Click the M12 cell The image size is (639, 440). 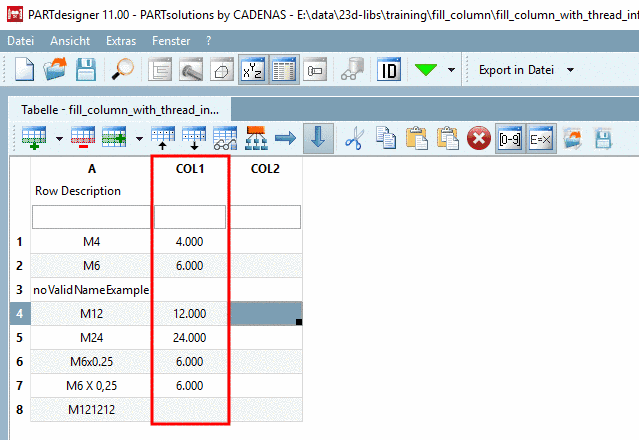pos(92,314)
